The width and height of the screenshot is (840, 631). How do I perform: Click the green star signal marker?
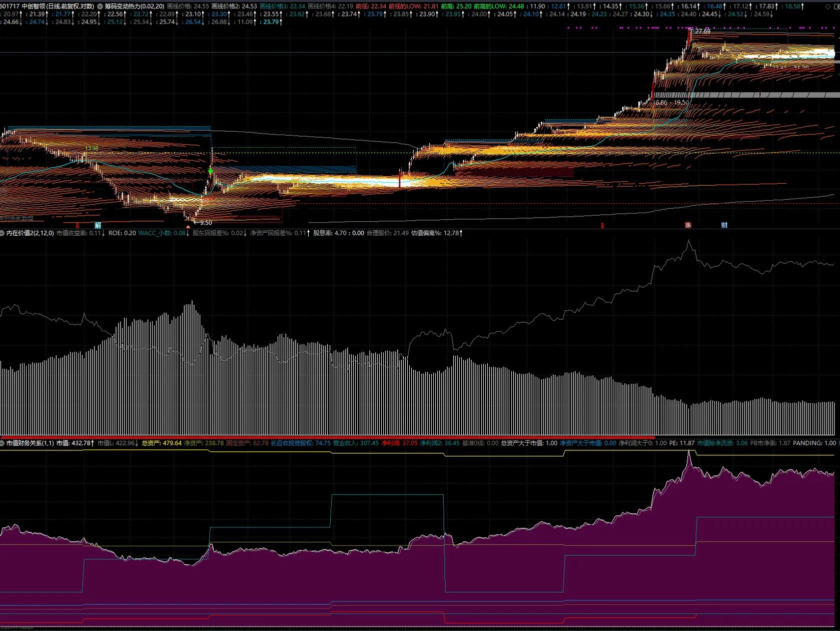(211, 171)
